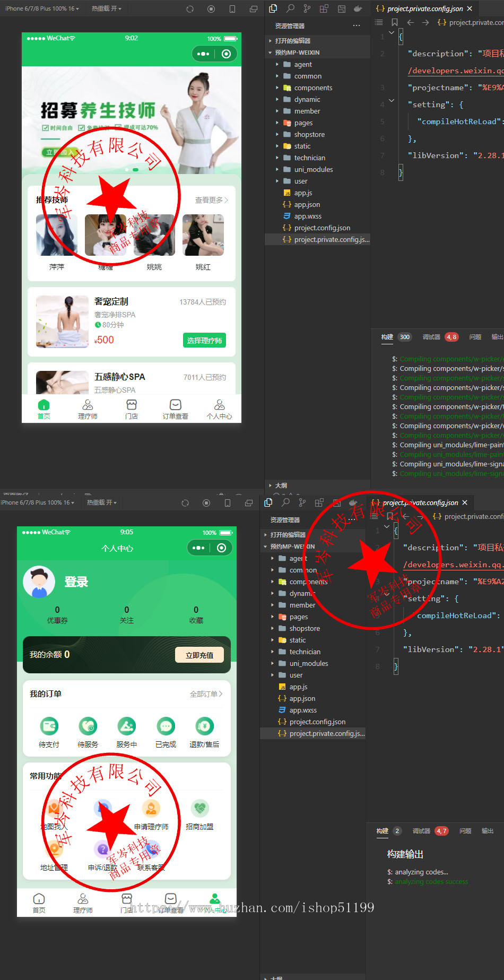
Task: Open 输出 tab in lower bottom panel
Action: [x=488, y=831]
